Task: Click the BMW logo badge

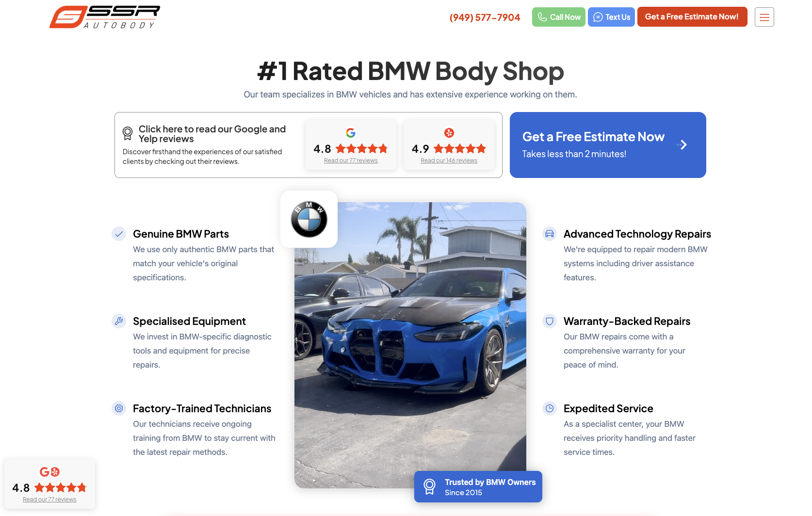Action: (x=309, y=219)
